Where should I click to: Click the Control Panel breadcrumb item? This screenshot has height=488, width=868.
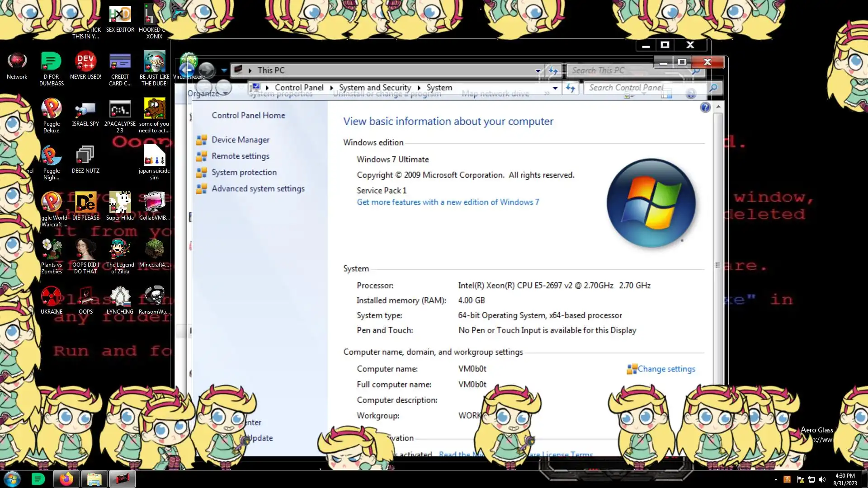tap(299, 88)
